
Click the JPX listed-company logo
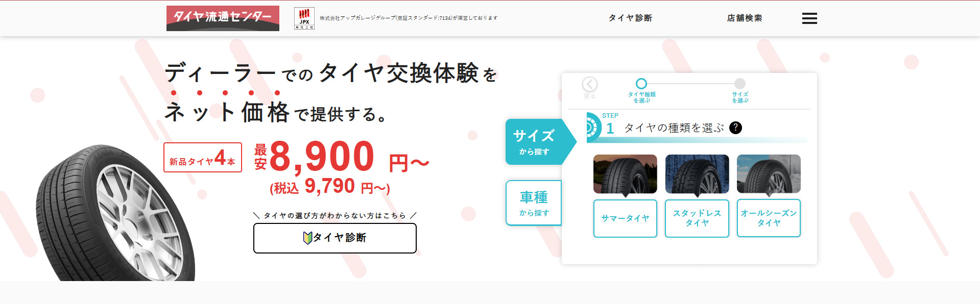coord(304,18)
